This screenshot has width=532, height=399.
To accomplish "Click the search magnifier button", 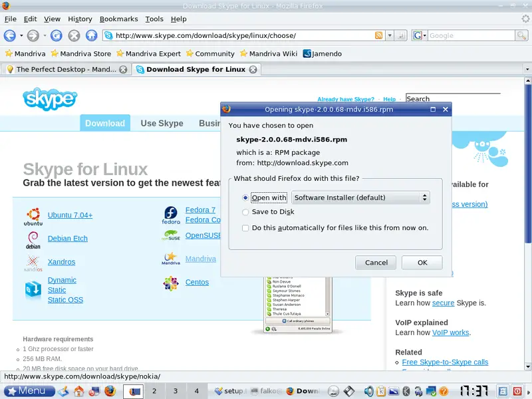I will click(x=521, y=35).
